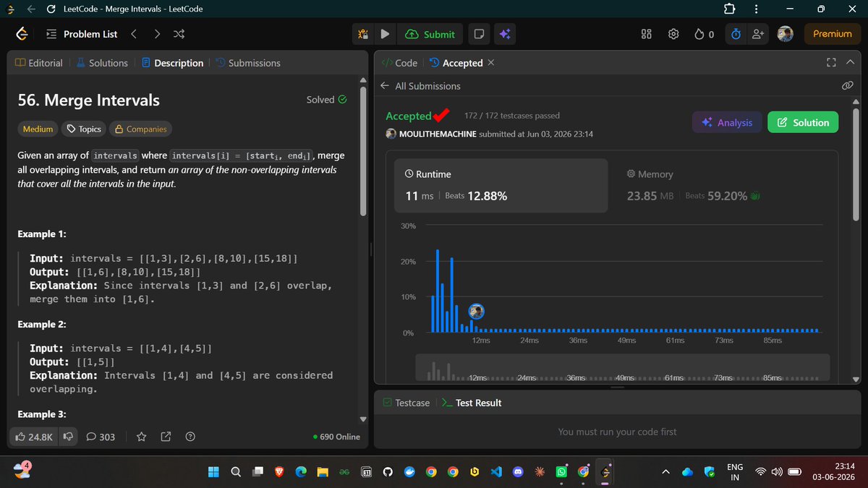Screen dimensions: 868x488
Task: Open the notes sticky icon
Action: click(478, 34)
